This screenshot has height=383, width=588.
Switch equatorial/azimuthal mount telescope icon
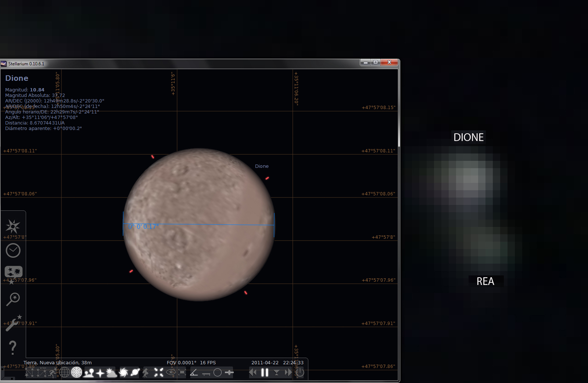tap(147, 373)
